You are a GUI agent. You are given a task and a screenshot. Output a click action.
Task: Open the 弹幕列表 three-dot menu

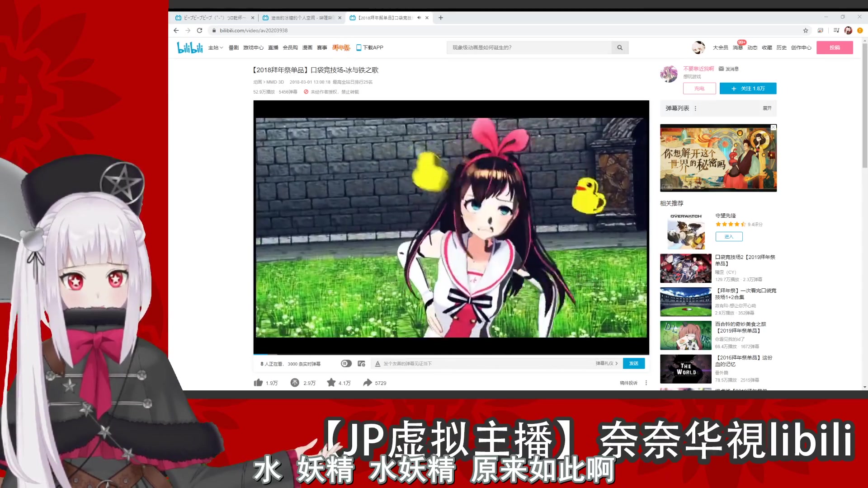tap(695, 108)
